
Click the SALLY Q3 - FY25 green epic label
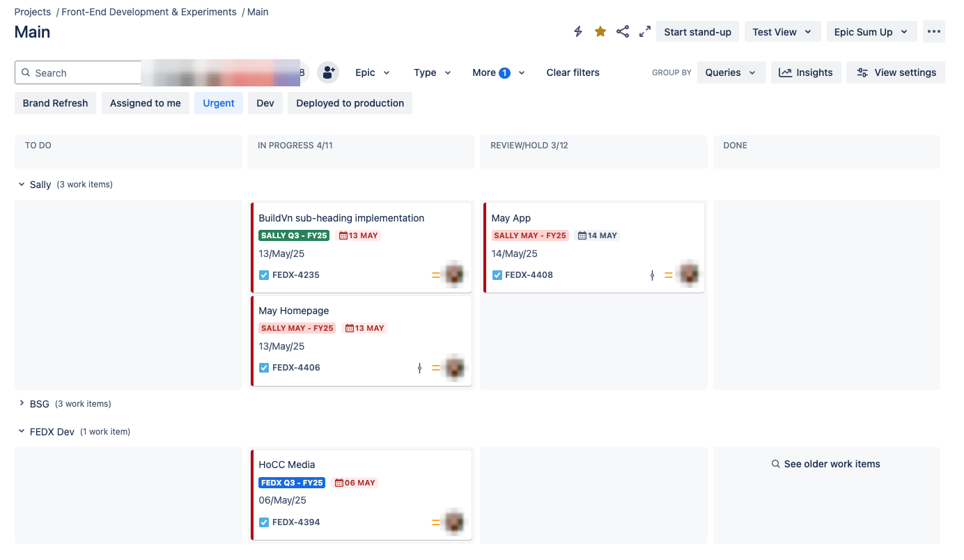(x=294, y=235)
